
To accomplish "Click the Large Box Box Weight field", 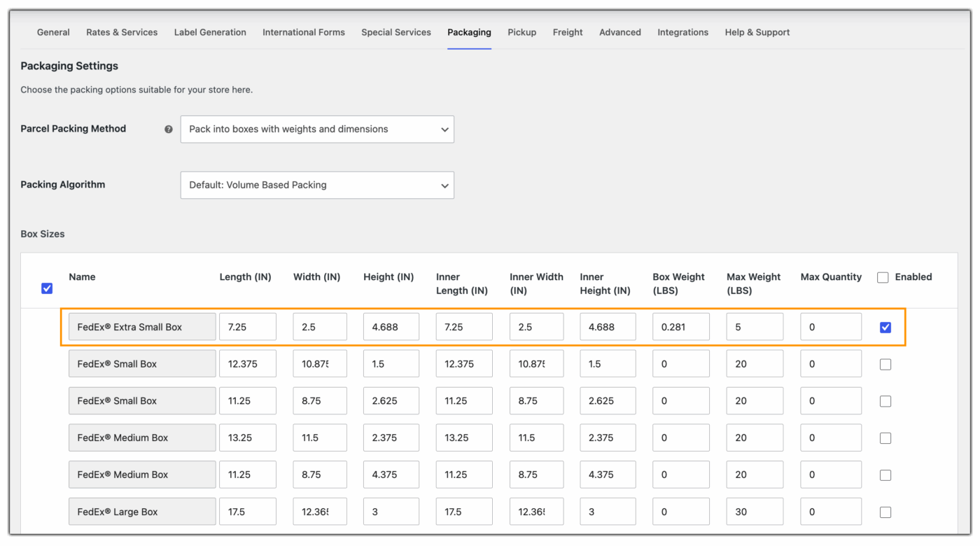I will pyautogui.click(x=681, y=512).
